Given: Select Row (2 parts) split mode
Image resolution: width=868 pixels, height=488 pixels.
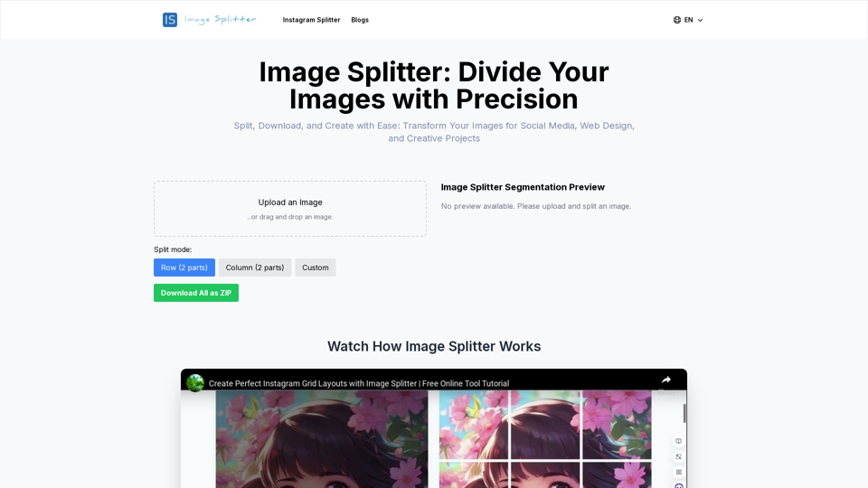Looking at the screenshot, I should click(x=184, y=267).
